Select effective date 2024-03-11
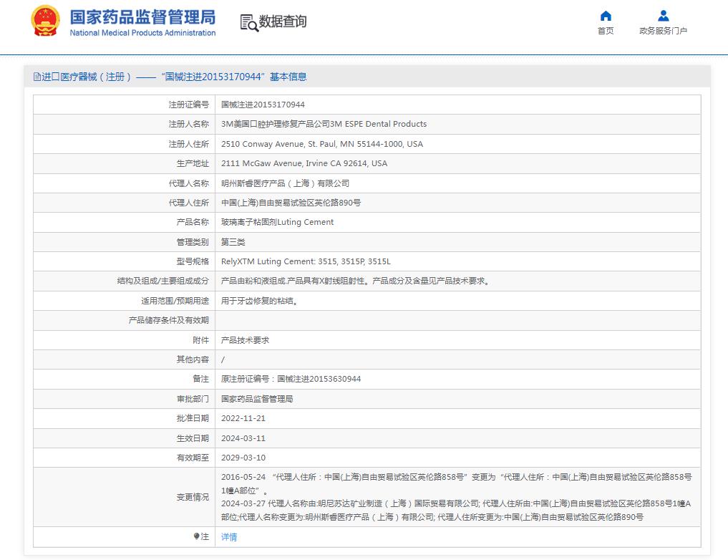This screenshot has width=728, height=560. [243, 438]
